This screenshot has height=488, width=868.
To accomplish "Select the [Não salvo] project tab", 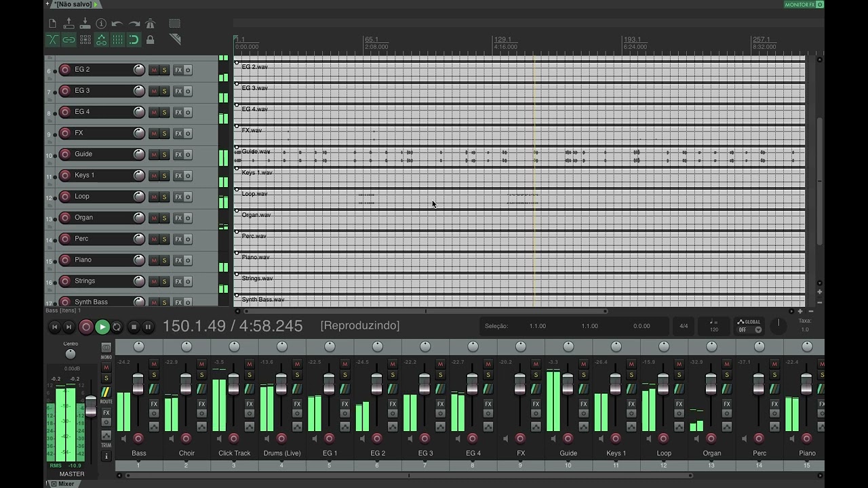I will pos(73,4).
